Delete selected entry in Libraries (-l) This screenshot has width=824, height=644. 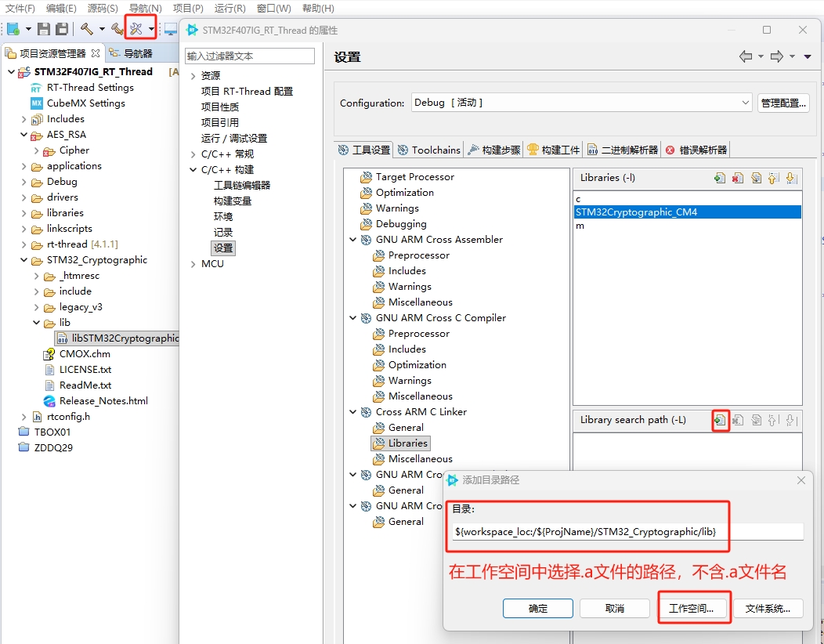coord(738,178)
